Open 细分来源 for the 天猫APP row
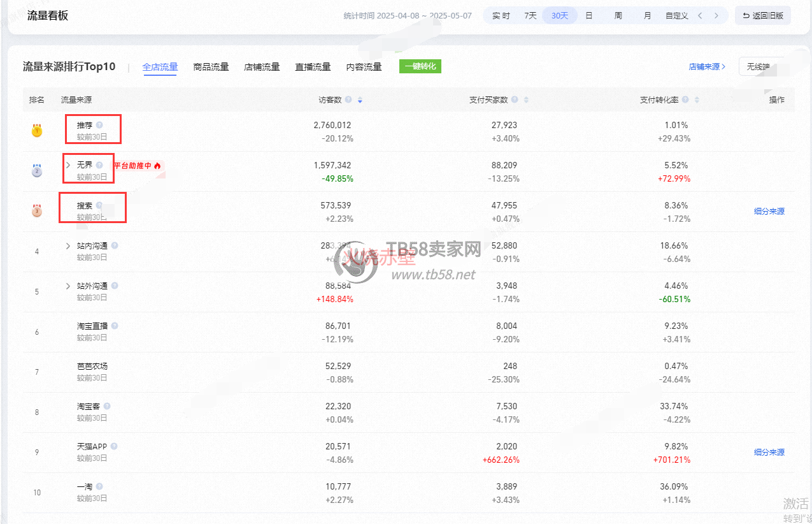This screenshot has height=524, width=812. 769,452
